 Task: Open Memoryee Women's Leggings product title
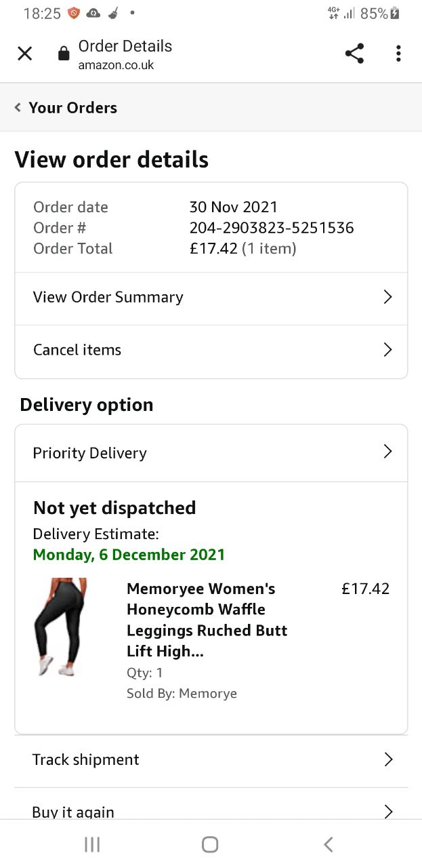(207, 620)
